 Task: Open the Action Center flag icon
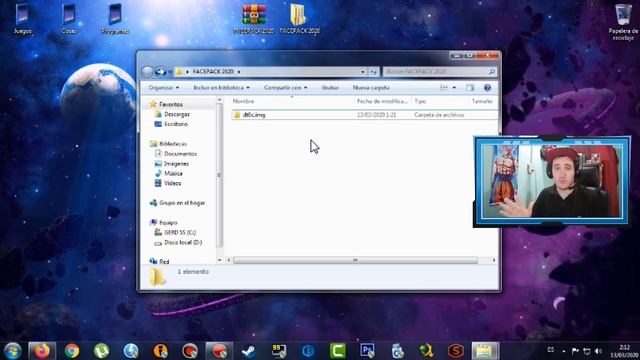point(575,351)
